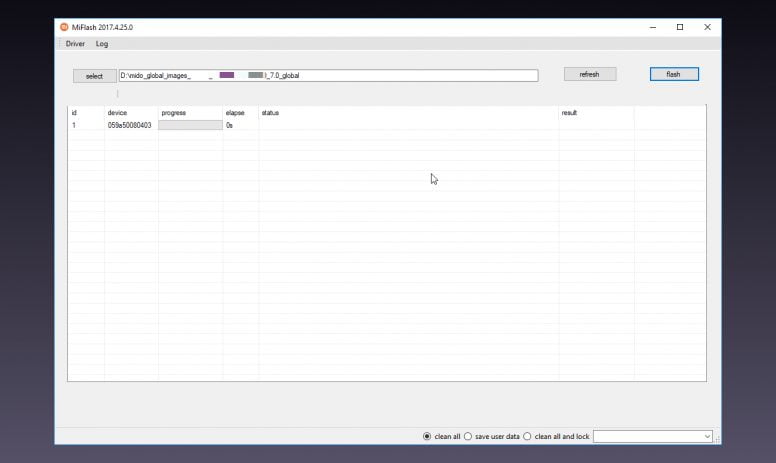Expand the script dropdown at bottom right
This screenshot has width=776, height=463.
tap(653, 436)
